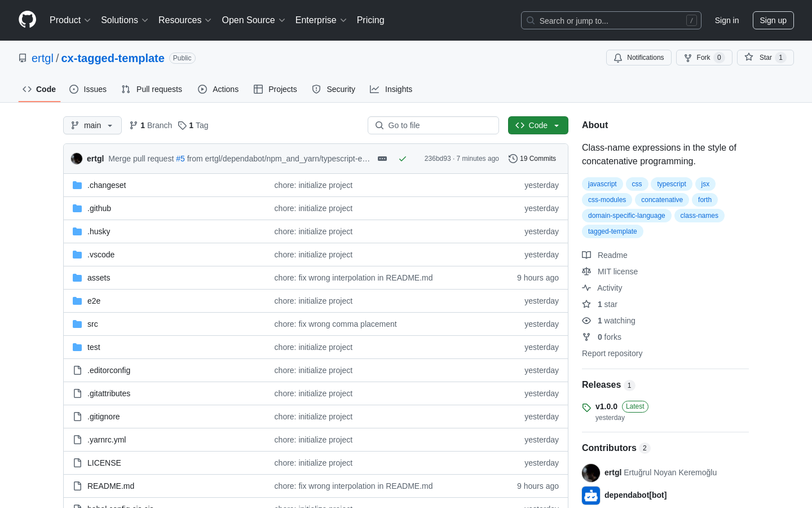Viewport: 812px width, 508px height.
Task: Open pull request #5 link
Action: coord(180,159)
